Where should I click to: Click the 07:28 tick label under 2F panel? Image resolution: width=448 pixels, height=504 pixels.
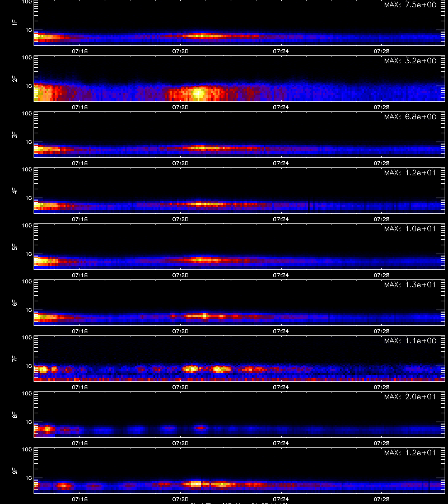381,107
